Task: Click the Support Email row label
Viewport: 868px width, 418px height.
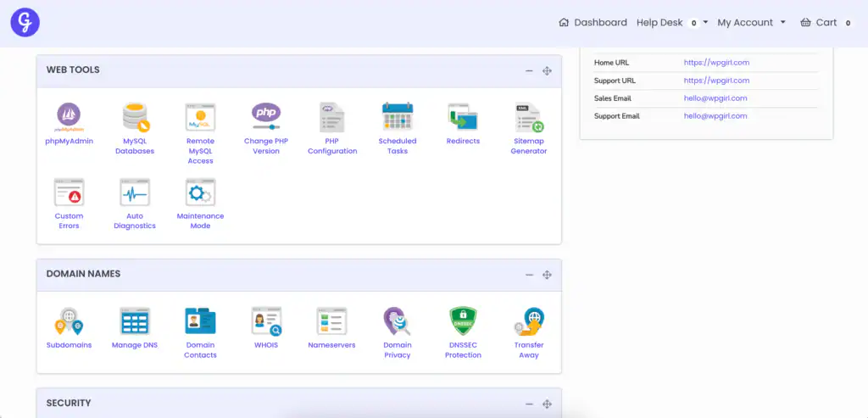Action: 617,115
